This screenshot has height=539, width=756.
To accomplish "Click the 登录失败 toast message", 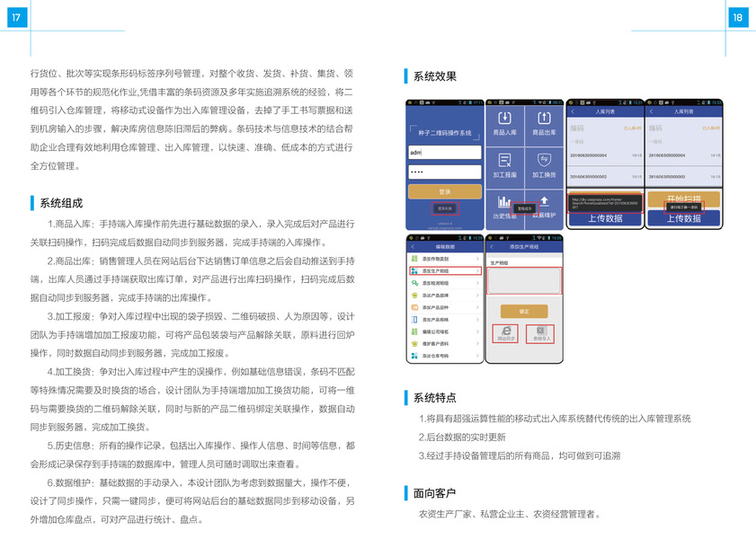I will tap(445, 208).
